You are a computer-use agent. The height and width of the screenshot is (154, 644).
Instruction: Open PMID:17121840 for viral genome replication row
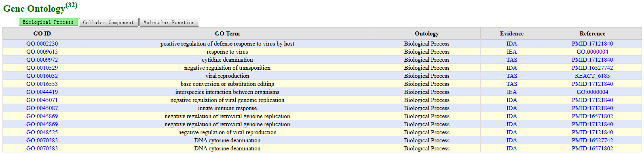click(592, 100)
